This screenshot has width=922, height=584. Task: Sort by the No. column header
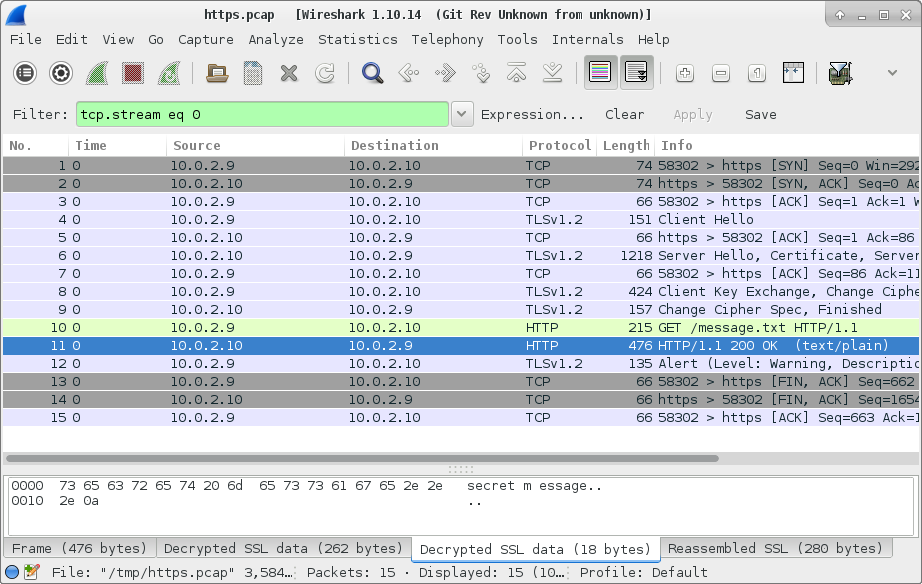(35, 145)
